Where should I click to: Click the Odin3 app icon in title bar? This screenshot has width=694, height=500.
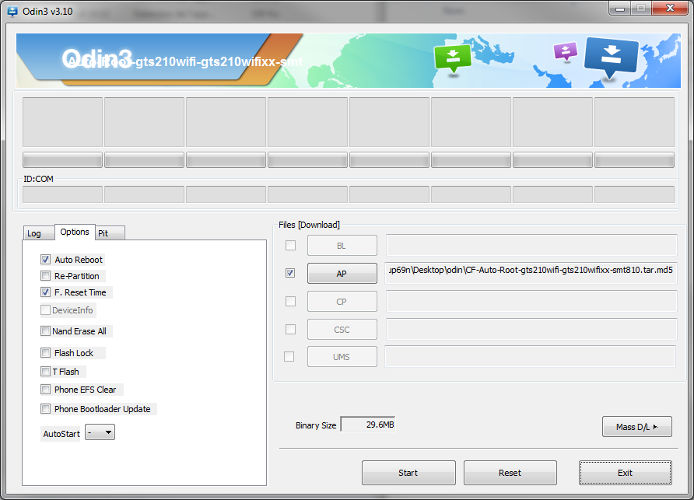tap(13, 11)
